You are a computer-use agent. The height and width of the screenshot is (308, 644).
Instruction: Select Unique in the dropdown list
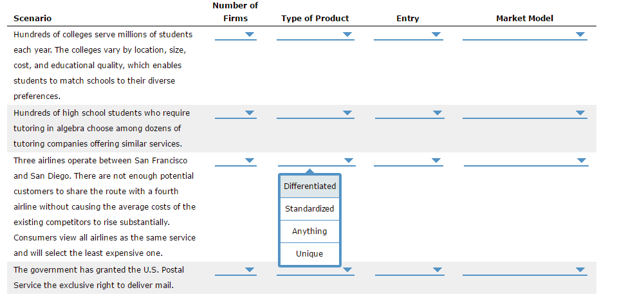309,253
